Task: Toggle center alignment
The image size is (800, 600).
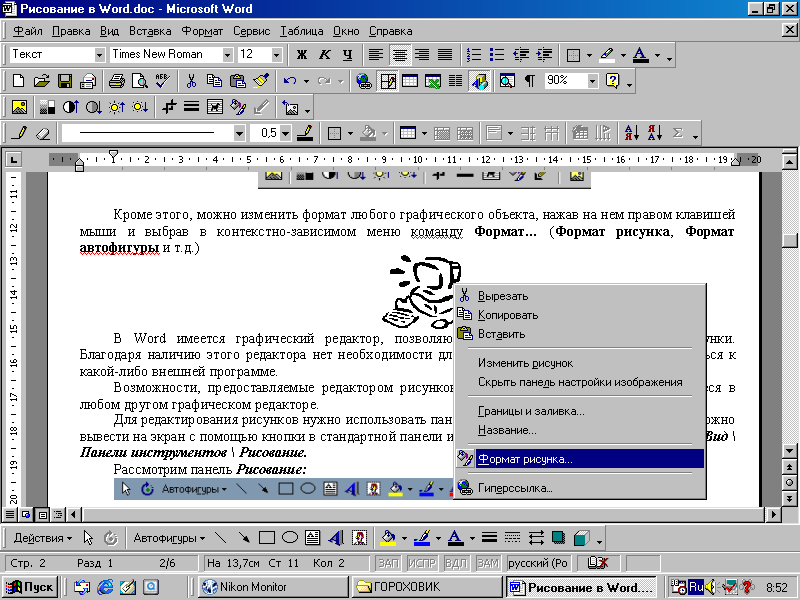Action: click(x=399, y=54)
